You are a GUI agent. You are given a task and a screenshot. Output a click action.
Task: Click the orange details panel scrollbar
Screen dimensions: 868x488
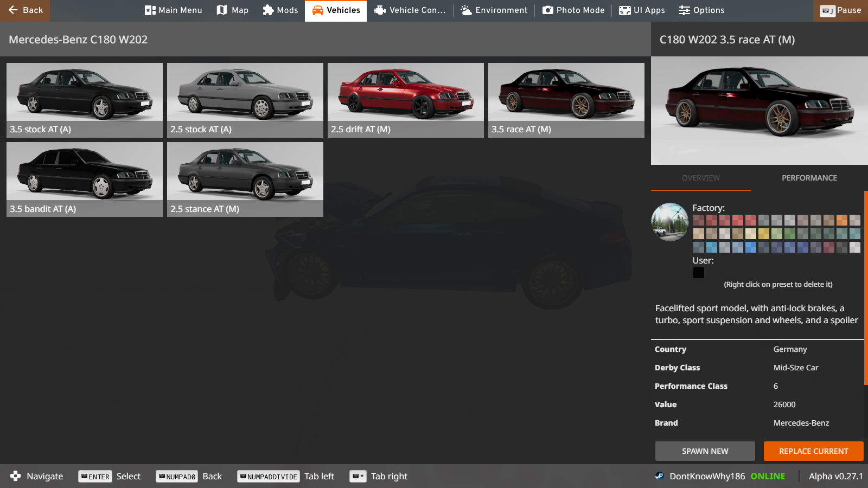[x=866, y=287]
